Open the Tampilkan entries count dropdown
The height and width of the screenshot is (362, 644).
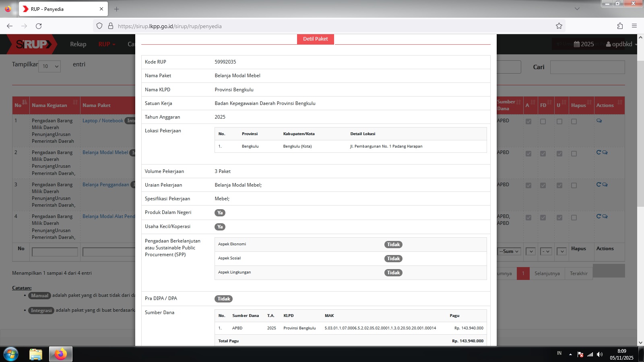(x=50, y=66)
